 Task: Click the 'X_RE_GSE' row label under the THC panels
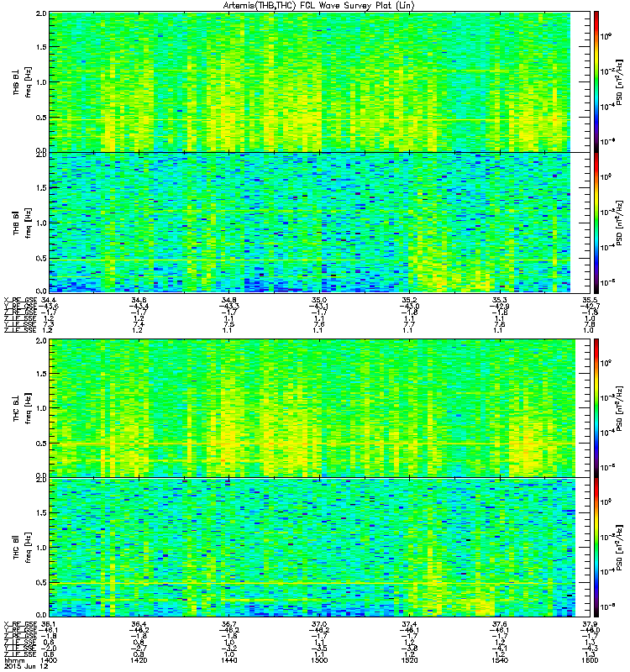point(20,624)
